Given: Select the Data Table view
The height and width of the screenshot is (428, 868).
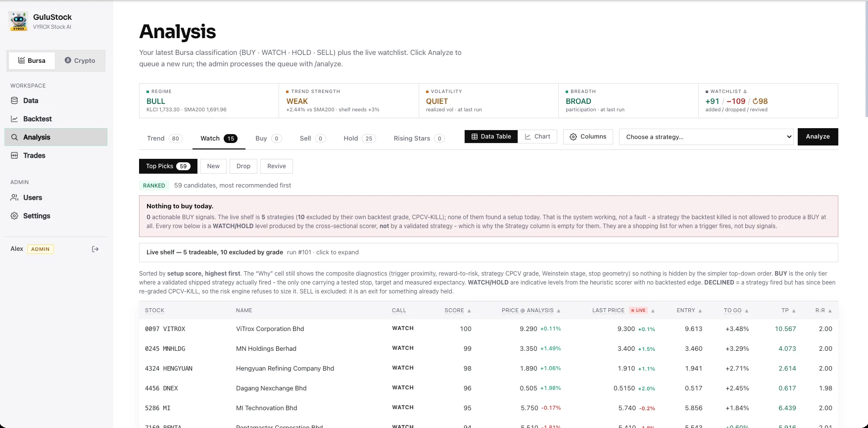Looking at the screenshot, I should (491, 137).
